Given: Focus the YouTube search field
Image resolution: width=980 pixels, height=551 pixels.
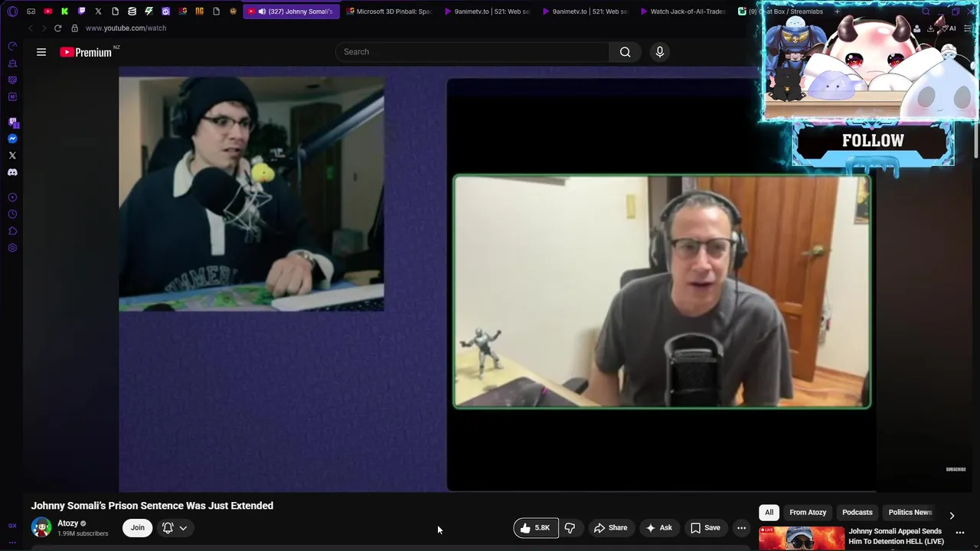Looking at the screenshot, I should click(472, 52).
